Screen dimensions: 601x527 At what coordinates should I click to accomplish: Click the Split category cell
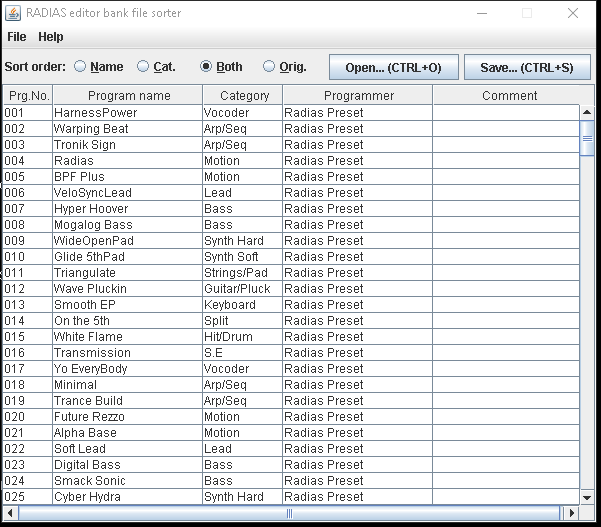tap(242, 321)
